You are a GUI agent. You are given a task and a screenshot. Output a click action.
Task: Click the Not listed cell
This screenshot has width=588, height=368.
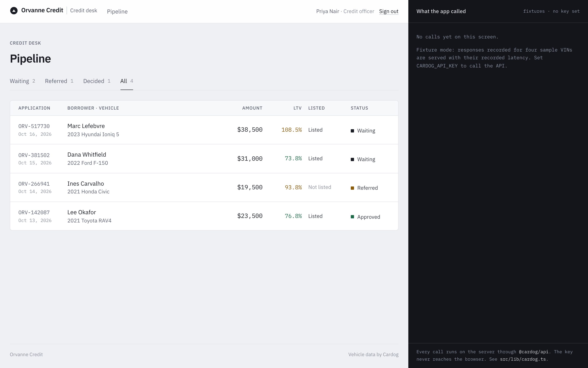pos(320,187)
